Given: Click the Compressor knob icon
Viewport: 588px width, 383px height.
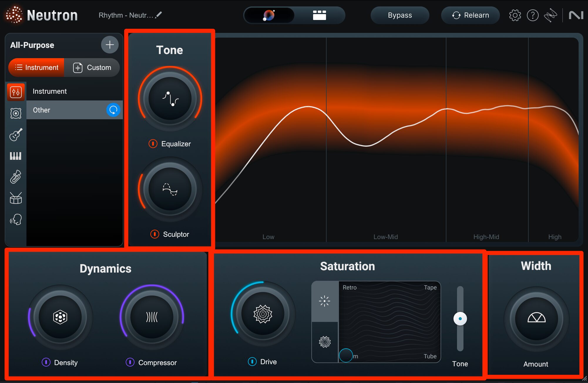Looking at the screenshot, I should 152,317.
